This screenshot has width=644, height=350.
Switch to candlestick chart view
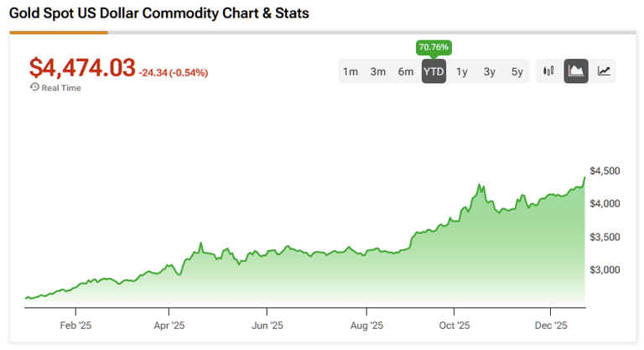549,71
